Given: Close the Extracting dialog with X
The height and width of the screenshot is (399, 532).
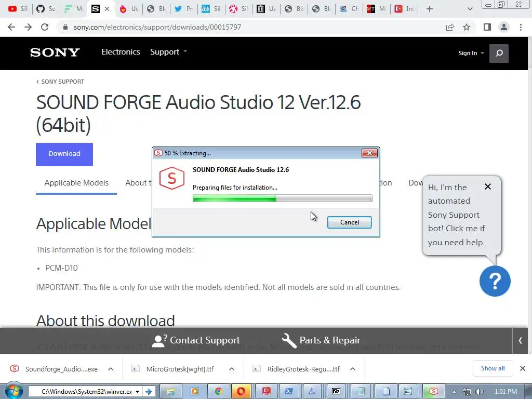Looking at the screenshot, I should point(369,153).
